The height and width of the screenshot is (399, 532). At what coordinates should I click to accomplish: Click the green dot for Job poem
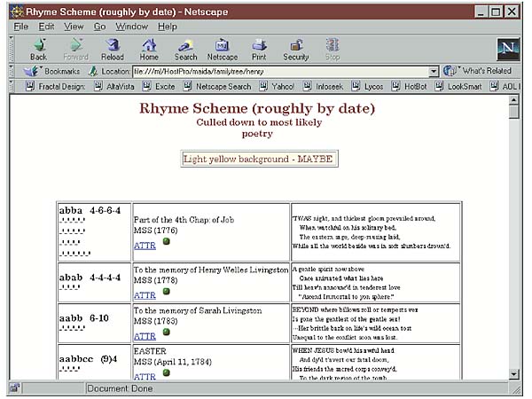167,241
